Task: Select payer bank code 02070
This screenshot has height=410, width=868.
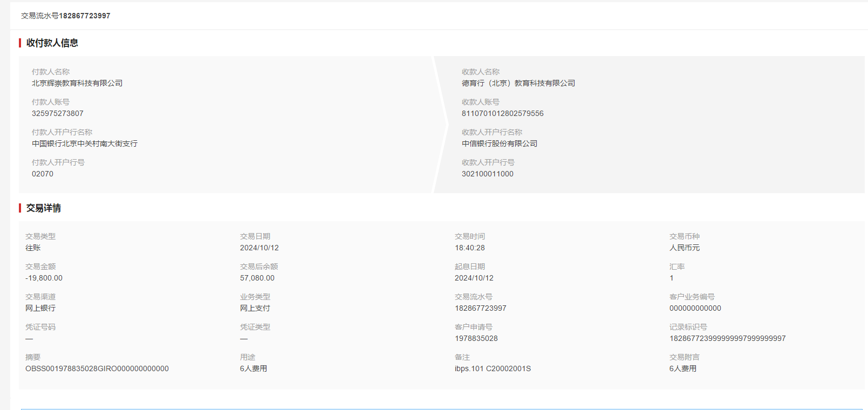Action: pyautogui.click(x=43, y=174)
